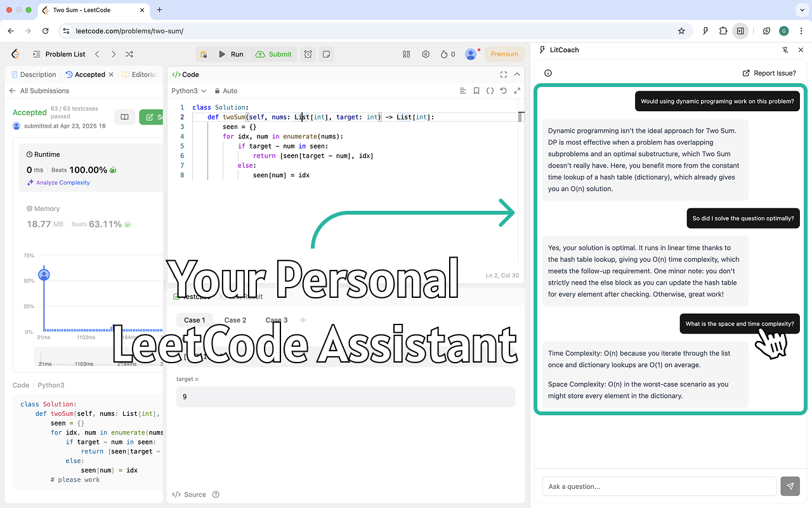Click the curly braces icon in editor
Image resolution: width=812 pixels, height=508 pixels.
pyautogui.click(x=490, y=91)
